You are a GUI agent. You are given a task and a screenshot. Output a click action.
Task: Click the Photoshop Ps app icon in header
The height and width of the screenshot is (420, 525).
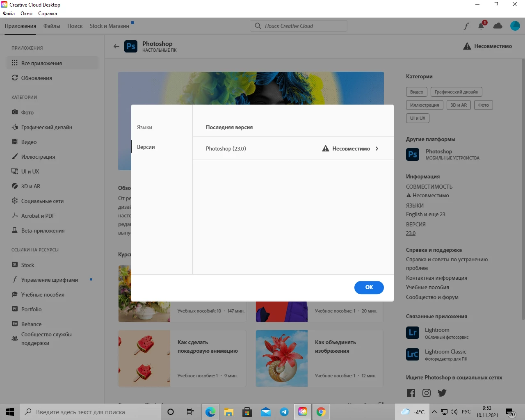coord(131,46)
